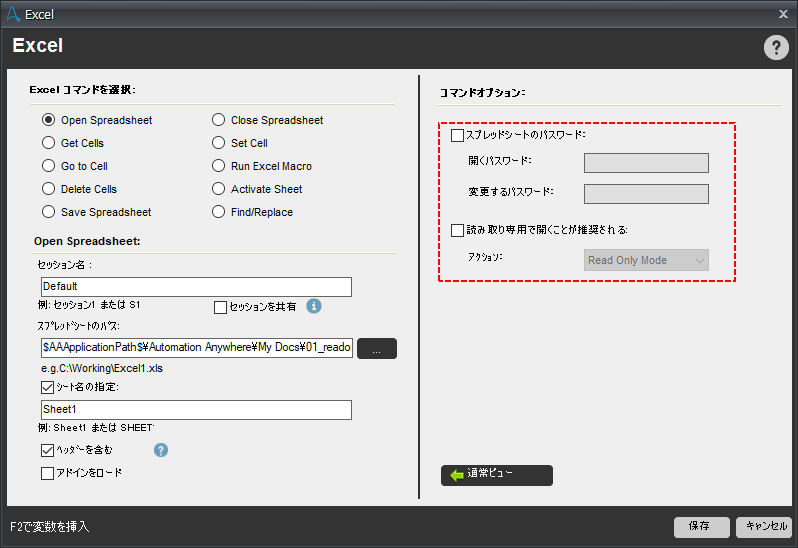Select the Get Cells radio button

point(48,142)
